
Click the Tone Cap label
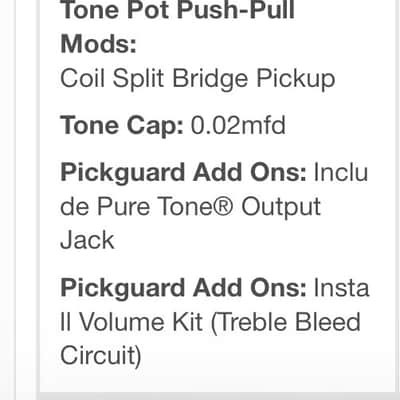[122, 127]
